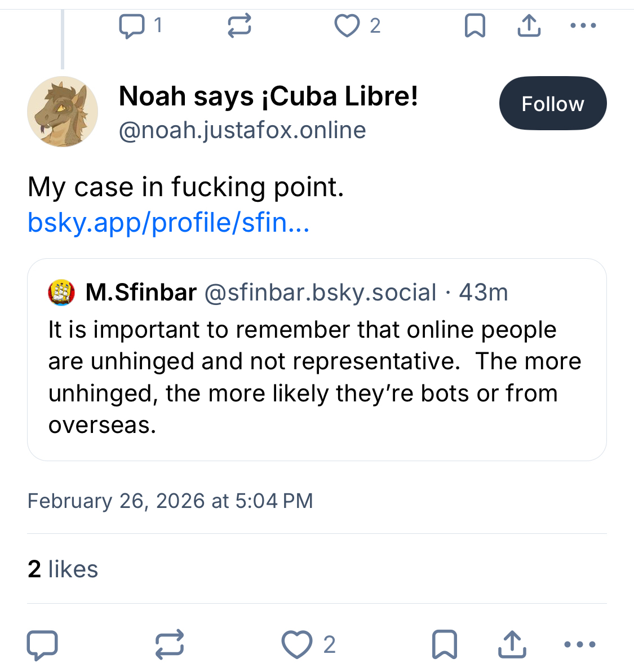Like the parent post at top
This screenshot has width=634, height=672.
point(347,26)
